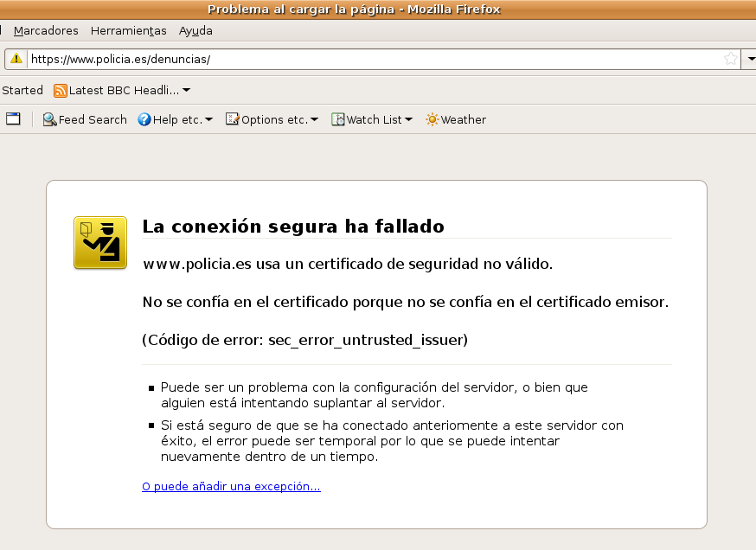This screenshot has width=756, height=550.
Task: Click the yellow warning icon in address bar
Action: [x=16, y=59]
